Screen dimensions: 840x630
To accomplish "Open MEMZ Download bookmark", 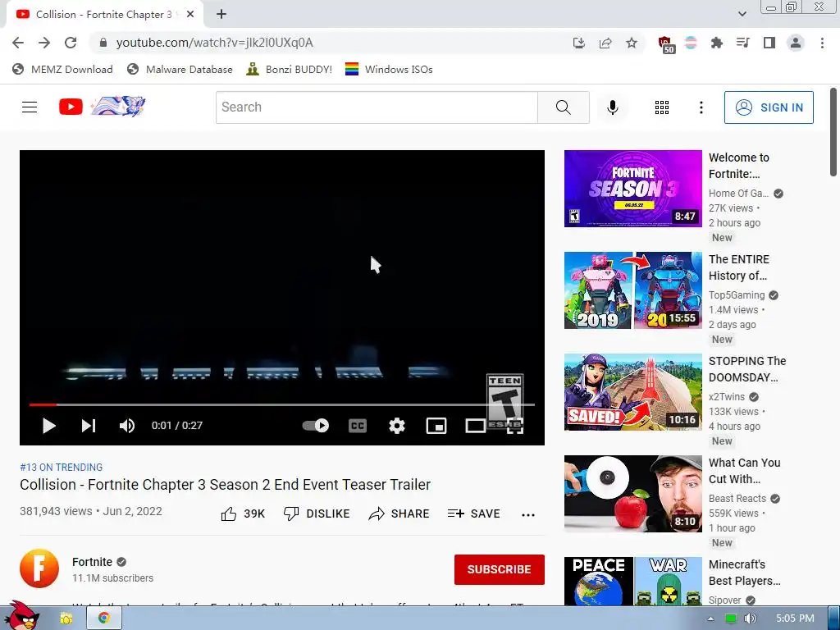I will 62,70.
